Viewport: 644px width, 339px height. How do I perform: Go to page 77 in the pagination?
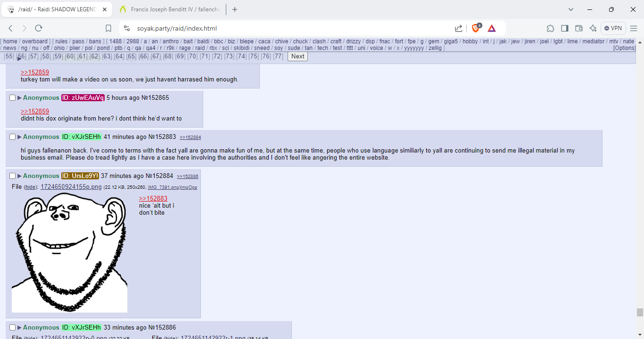(279, 56)
